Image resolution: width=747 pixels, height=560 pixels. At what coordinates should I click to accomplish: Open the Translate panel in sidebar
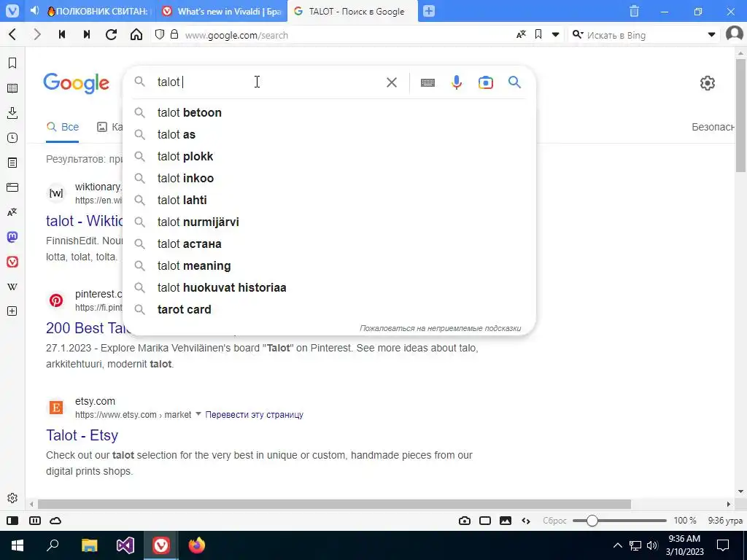(12, 212)
